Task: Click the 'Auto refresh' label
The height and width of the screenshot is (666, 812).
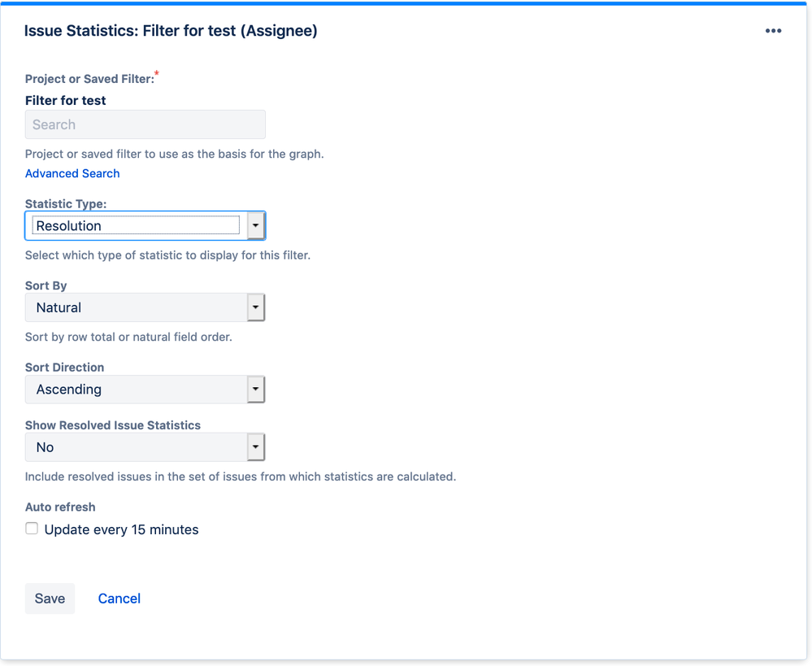Action: (60, 507)
